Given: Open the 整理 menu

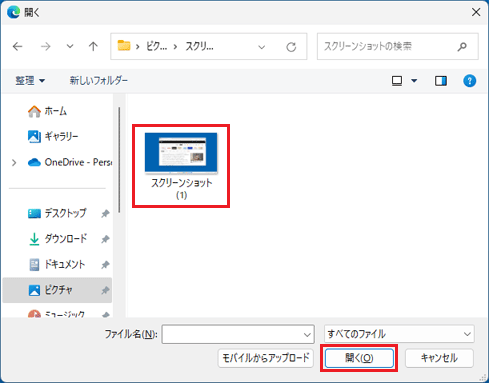Looking at the screenshot, I should (x=30, y=81).
